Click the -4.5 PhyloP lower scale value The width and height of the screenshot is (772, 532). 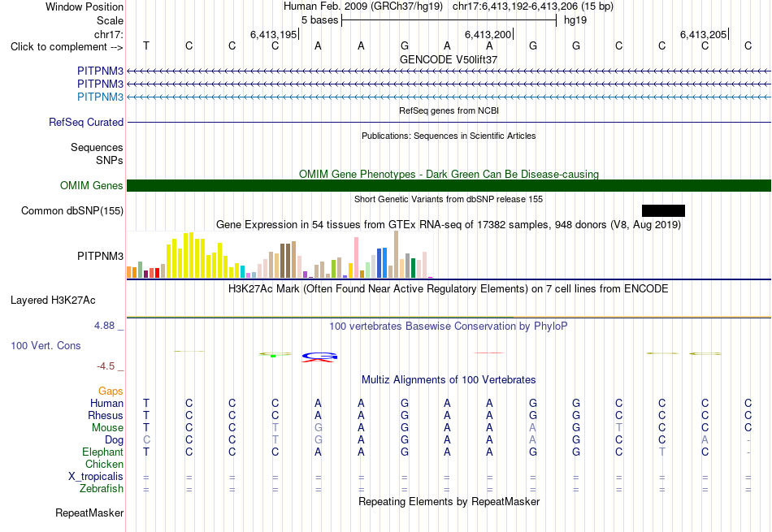(106, 366)
